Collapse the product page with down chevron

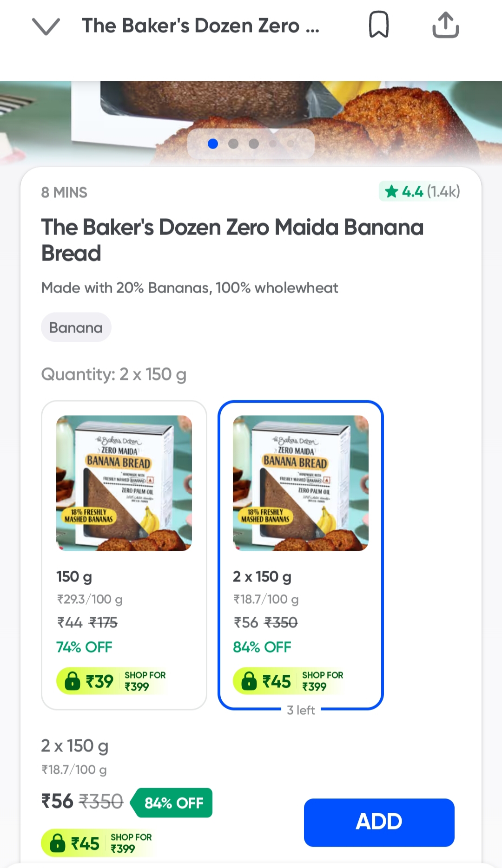tap(46, 26)
